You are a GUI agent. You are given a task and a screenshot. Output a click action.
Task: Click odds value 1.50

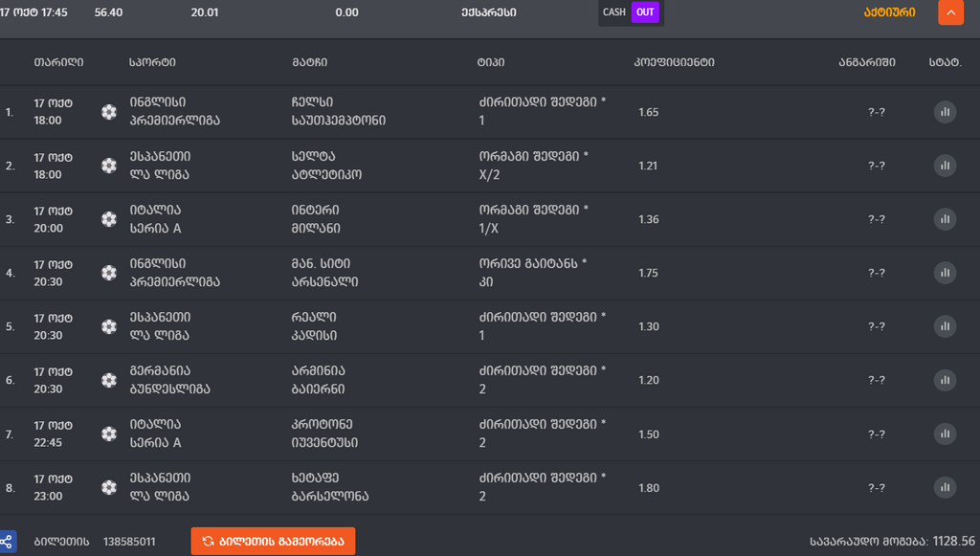(648, 434)
